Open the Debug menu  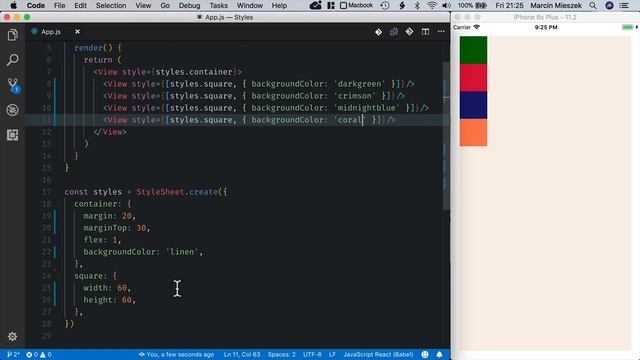189,5
